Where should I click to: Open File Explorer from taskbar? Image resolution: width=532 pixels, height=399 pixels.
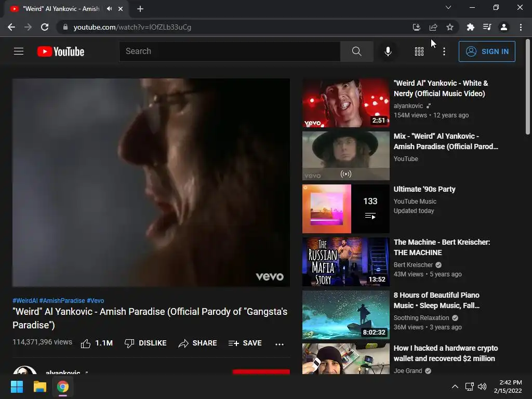click(39, 387)
